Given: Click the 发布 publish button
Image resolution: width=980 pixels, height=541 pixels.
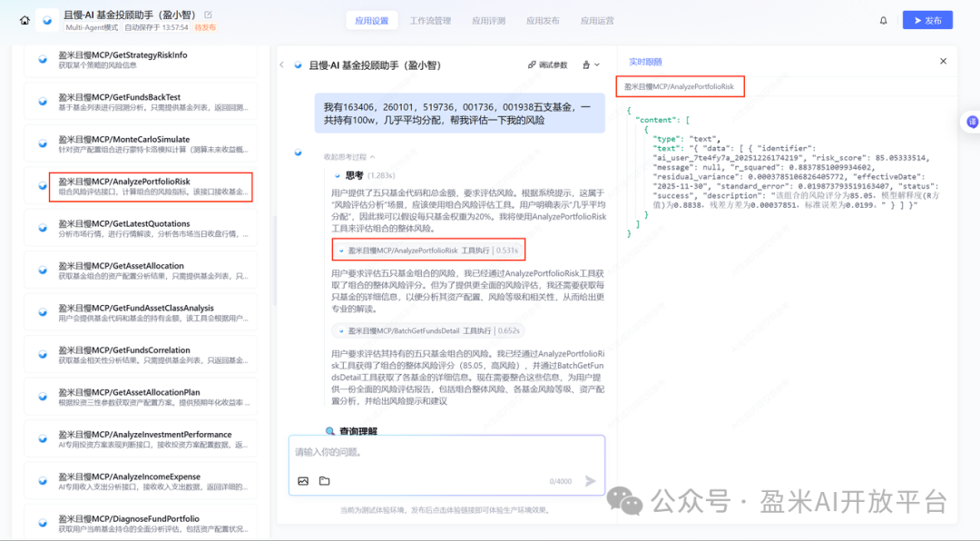Looking at the screenshot, I should [927, 20].
